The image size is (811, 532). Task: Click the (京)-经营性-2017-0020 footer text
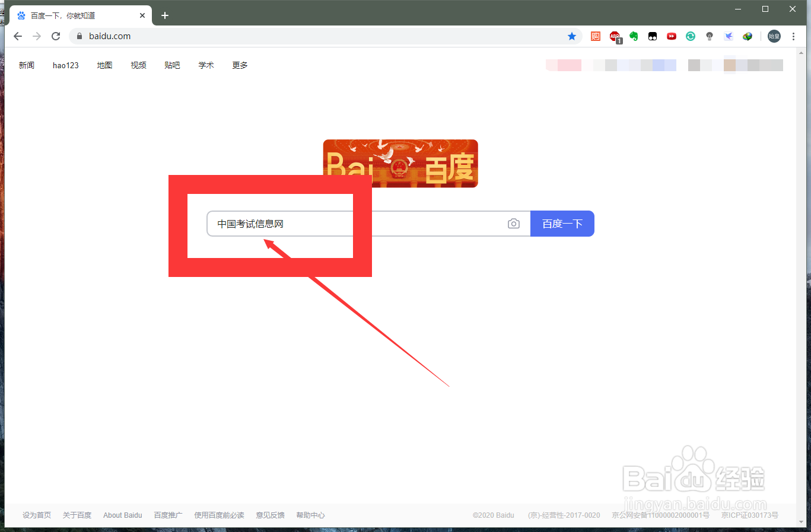pos(564,515)
